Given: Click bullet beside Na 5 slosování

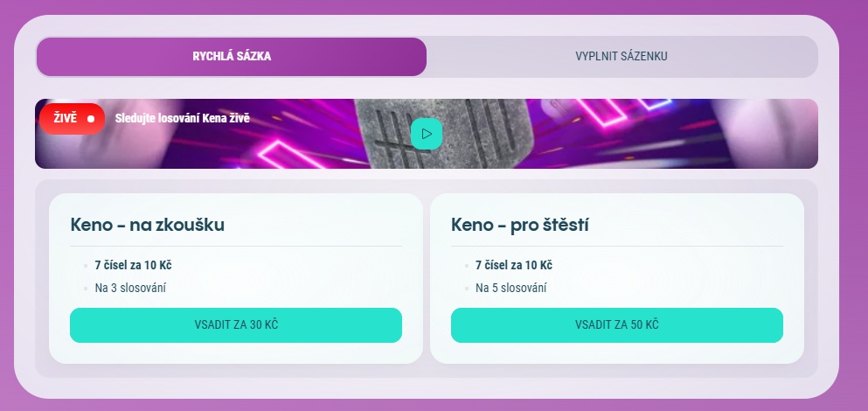Looking at the screenshot, I should click(x=467, y=288).
